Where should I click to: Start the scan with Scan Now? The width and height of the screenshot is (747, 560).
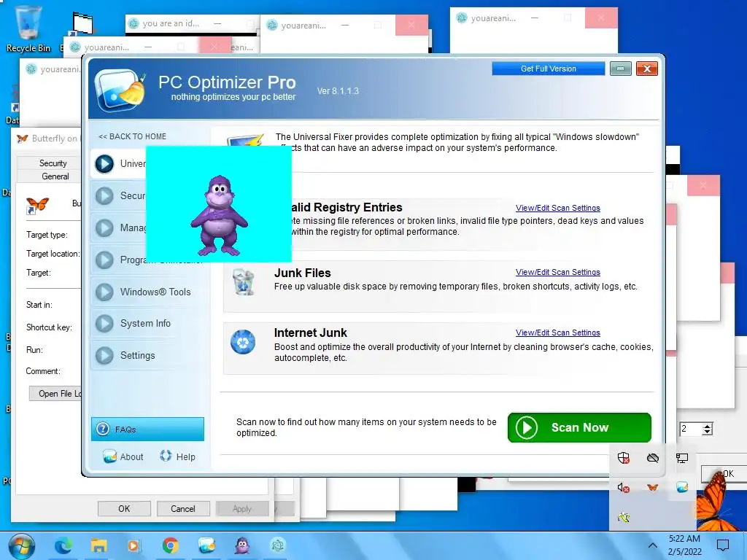(579, 427)
